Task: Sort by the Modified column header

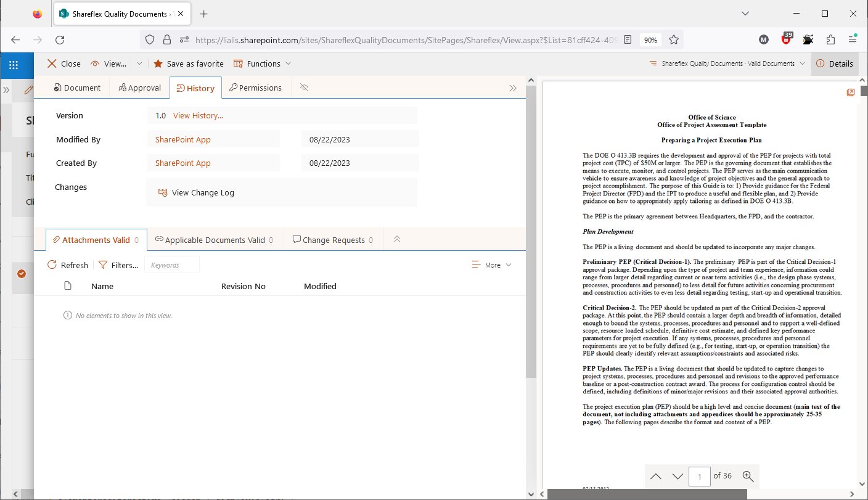Action: 320,286
